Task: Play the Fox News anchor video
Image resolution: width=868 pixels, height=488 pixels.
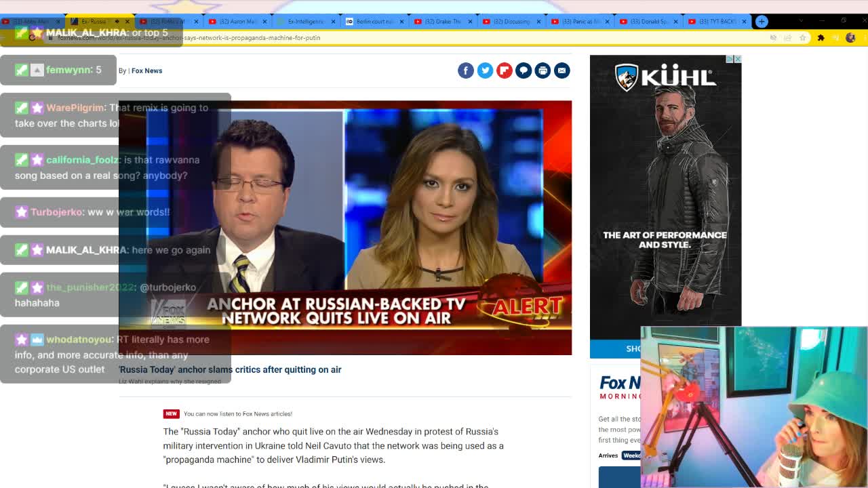Action: point(345,228)
